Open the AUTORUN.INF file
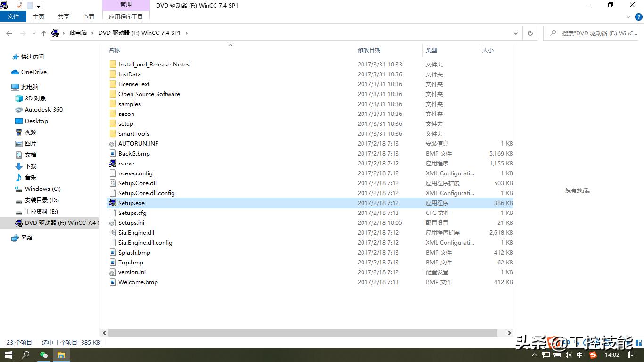 pos(137,143)
